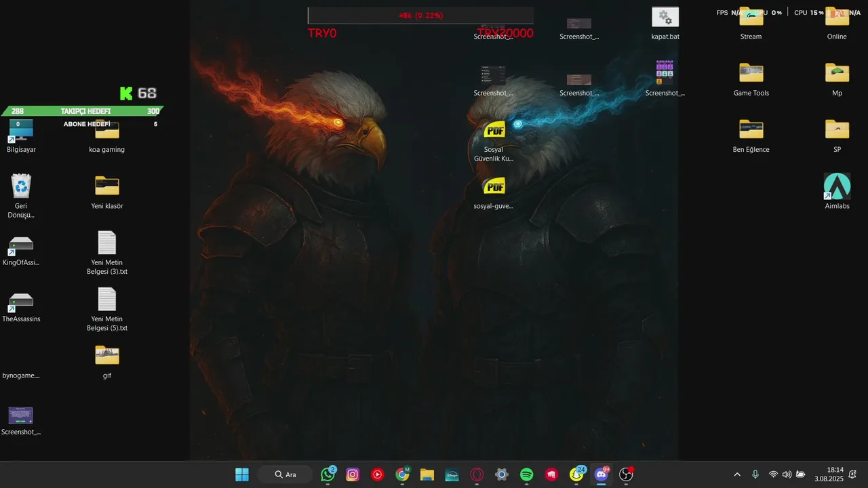Viewport: 868px width, 488px height.
Task: Click the CPU 15% overlay readout
Action: pyautogui.click(x=809, y=13)
